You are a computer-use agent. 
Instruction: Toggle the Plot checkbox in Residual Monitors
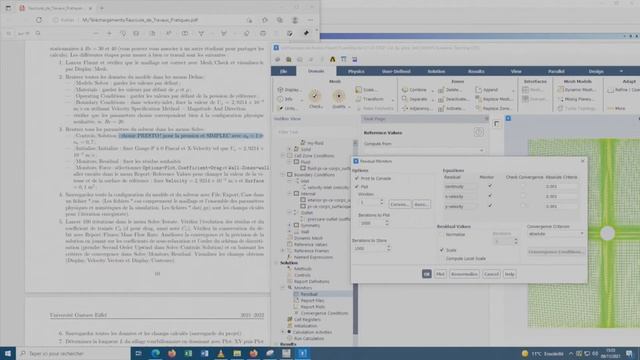coord(357,187)
